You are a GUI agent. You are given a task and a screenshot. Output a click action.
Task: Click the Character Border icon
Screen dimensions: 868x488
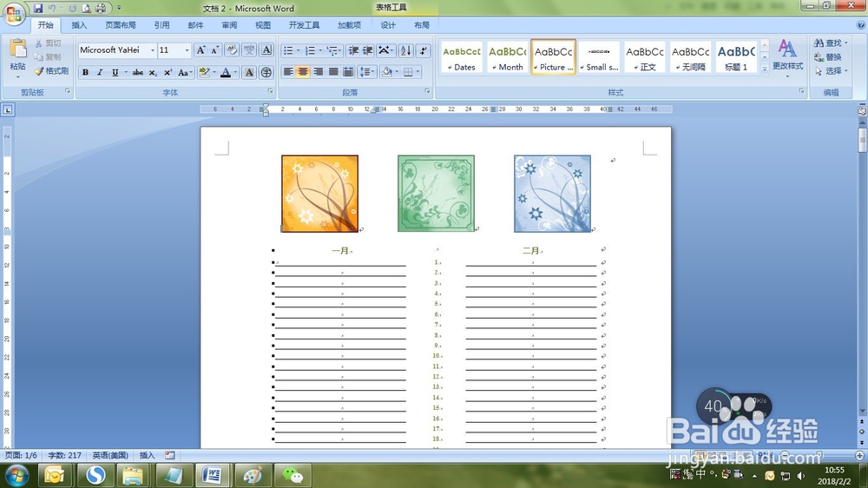coord(266,49)
